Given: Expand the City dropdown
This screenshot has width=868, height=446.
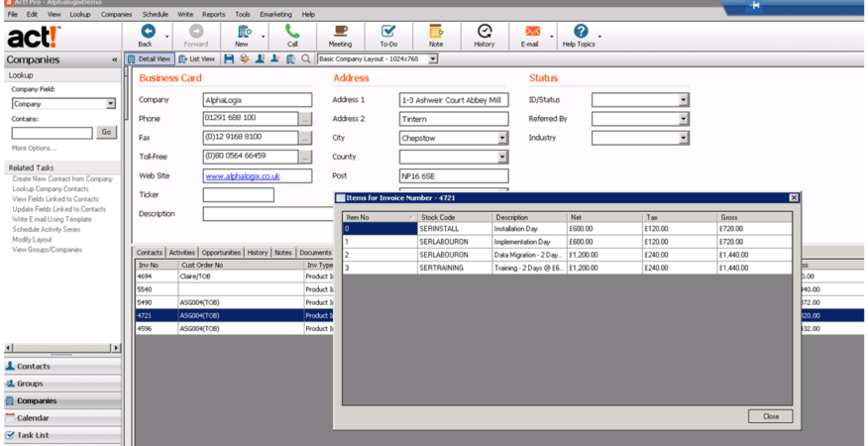Looking at the screenshot, I should (502, 138).
